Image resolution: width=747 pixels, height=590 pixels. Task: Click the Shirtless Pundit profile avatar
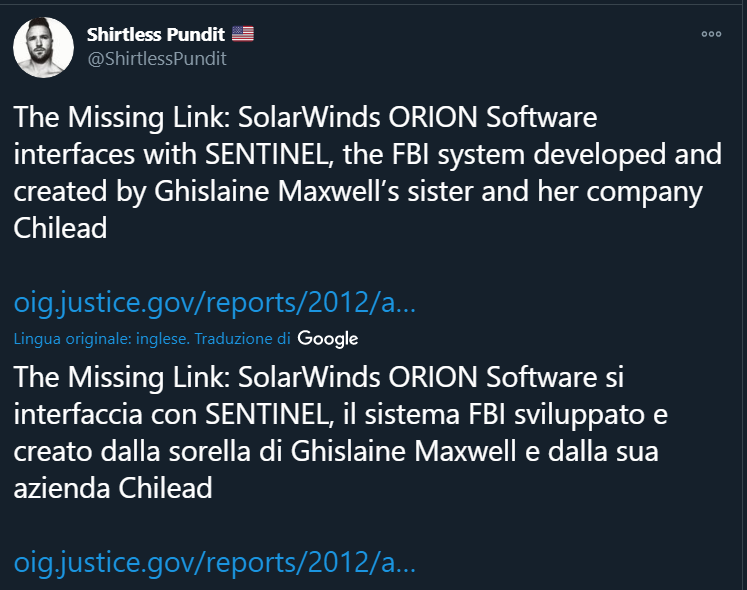[x=43, y=47]
